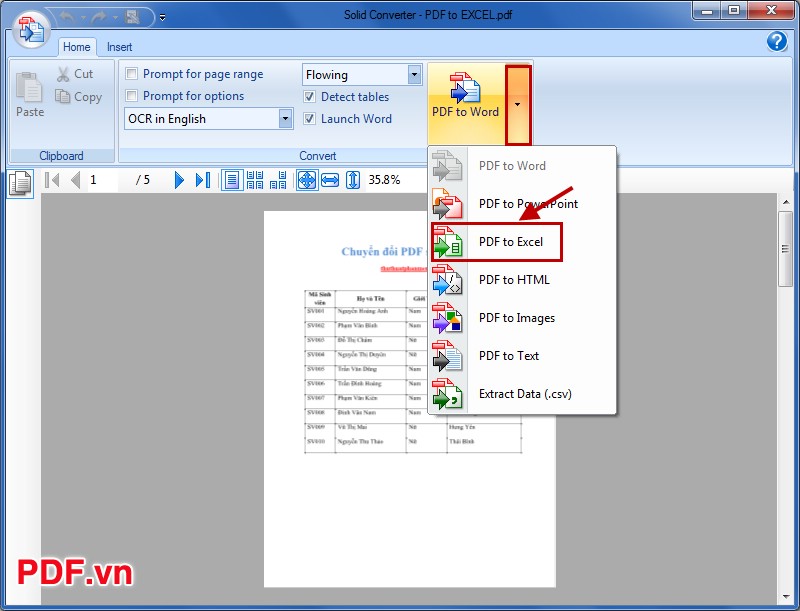800x611 pixels.
Task: Switch to the Home ribbon tab
Action: tap(77, 47)
